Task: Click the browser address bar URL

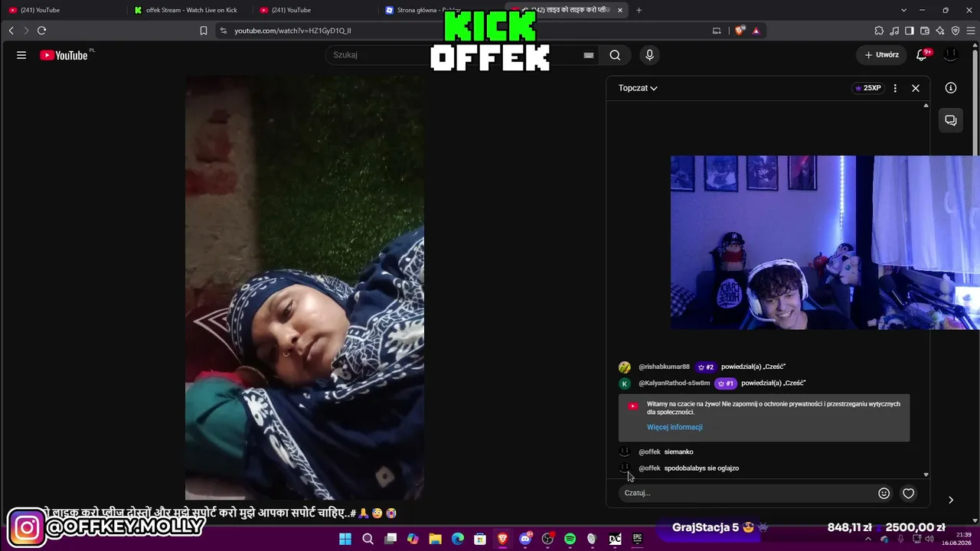Action: coord(292,31)
